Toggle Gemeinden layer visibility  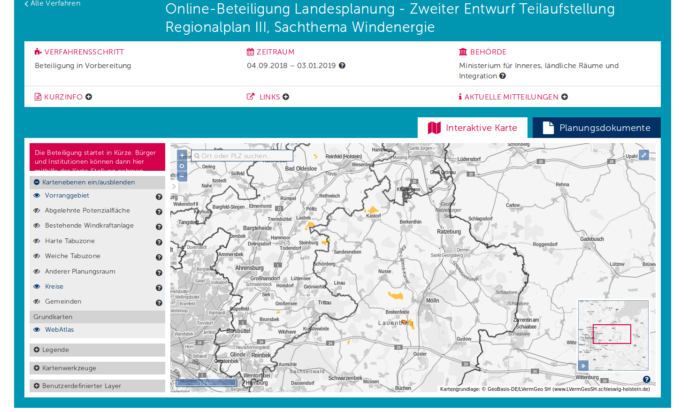click(37, 301)
